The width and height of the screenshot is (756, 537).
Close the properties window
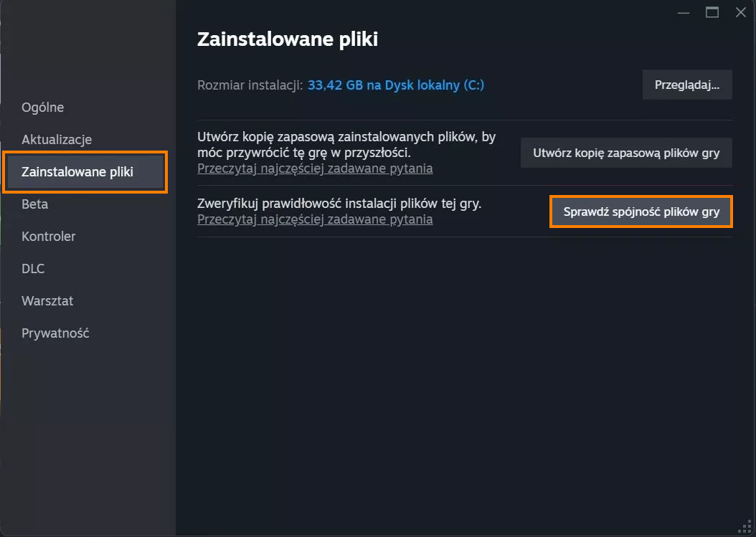(740, 12)
